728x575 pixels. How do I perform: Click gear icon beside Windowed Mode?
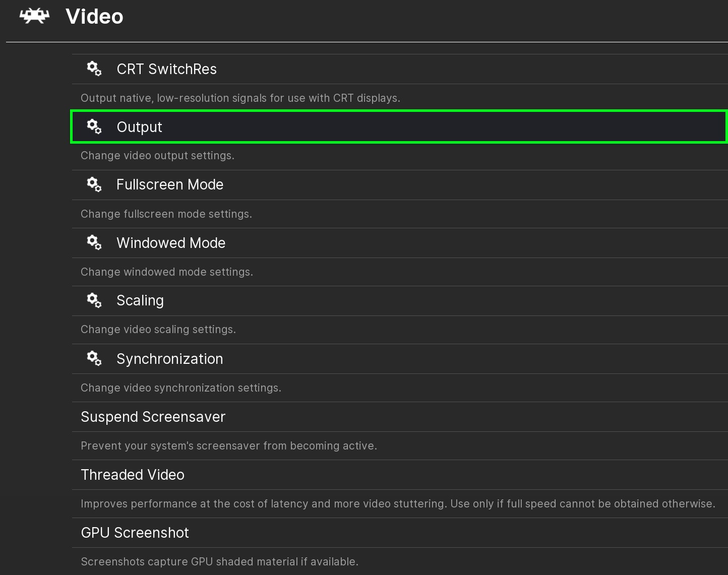tap(94, 242)
